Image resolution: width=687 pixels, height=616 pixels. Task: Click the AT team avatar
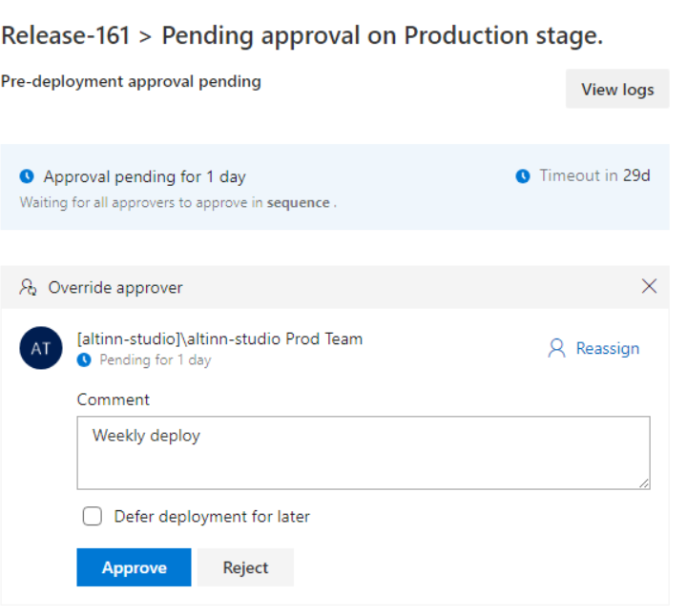point(41,347)
